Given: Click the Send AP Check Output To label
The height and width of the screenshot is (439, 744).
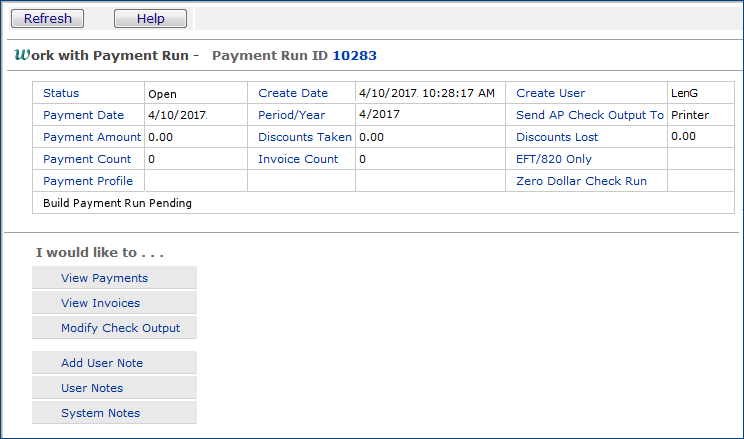Looking at the screenshot, I should tap(589, 115).
